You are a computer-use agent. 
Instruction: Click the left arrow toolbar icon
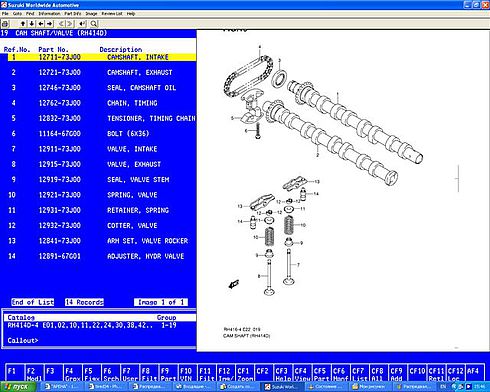pyautogui.click(x=41, y=24)
